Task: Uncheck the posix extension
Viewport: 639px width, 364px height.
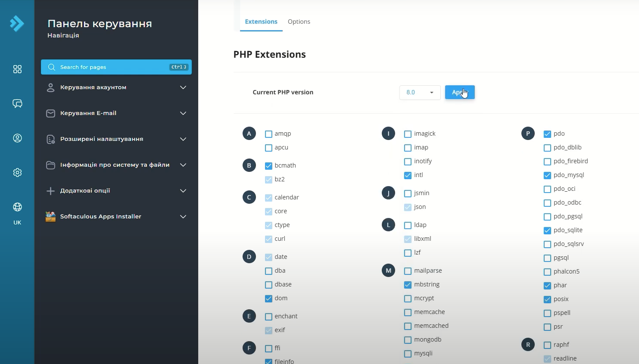Action: [x=547, y=299]
